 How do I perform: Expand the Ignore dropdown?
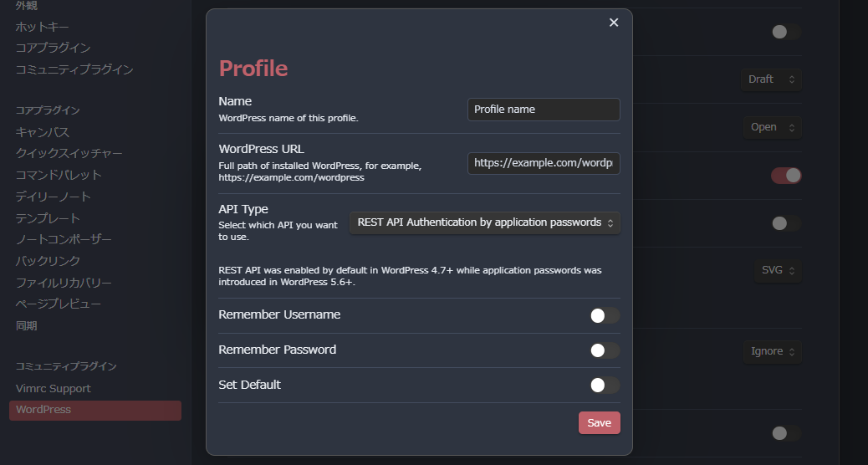click(x=772, y=351)
